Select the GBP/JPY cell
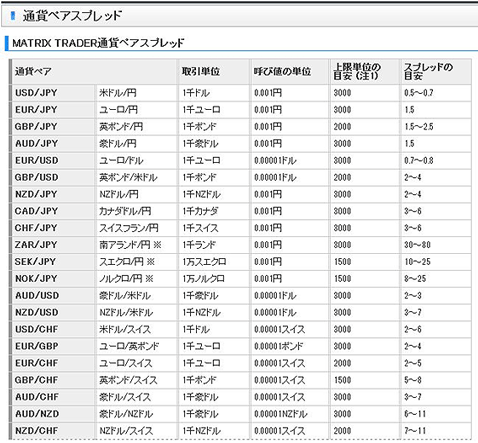478x443 pixels. coord(53,127)
